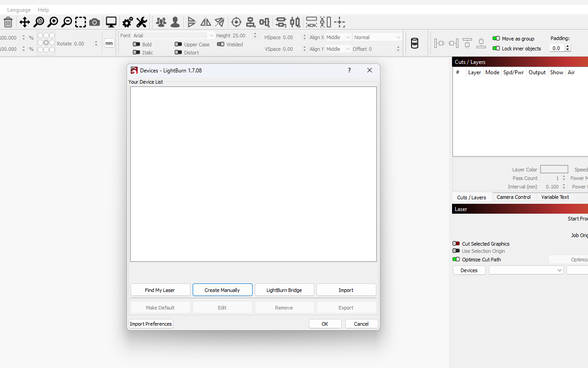Open the Help menu
This screenshot has height=368, width=588.
pyautogui.click(x=43, y=10)
